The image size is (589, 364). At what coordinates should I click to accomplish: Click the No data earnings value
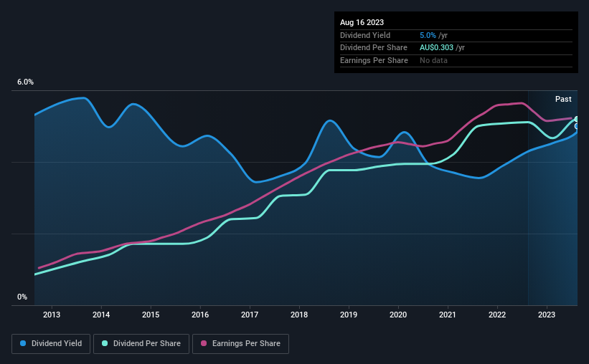(433, 60)
